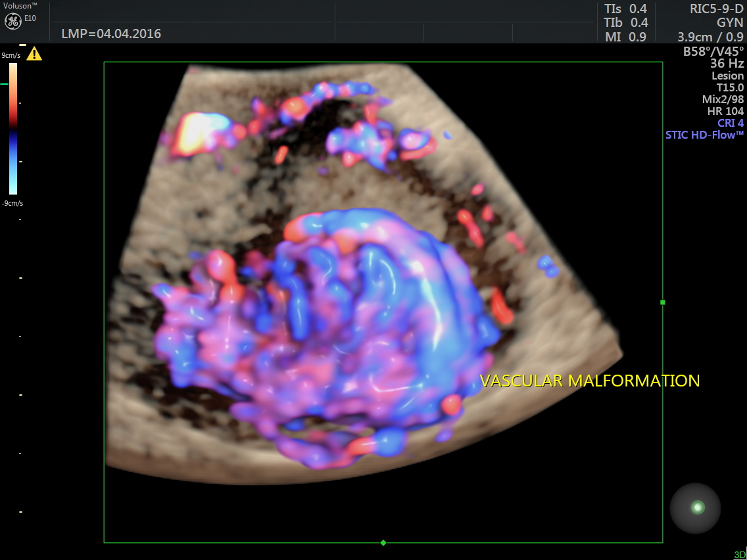Image resolution: width=747 pixels, height=560 pixels.
Task: Click the VASCULAR MALFORMATION annotation text
Action: [x=589, y=381]
